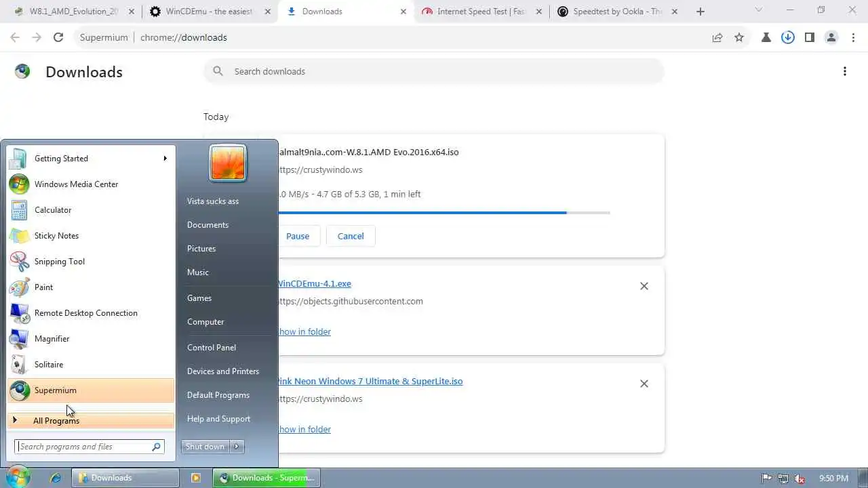Open WinCDEmu-4.1.exe download link
The image size is (868, 488).
[x=315, y=284]
